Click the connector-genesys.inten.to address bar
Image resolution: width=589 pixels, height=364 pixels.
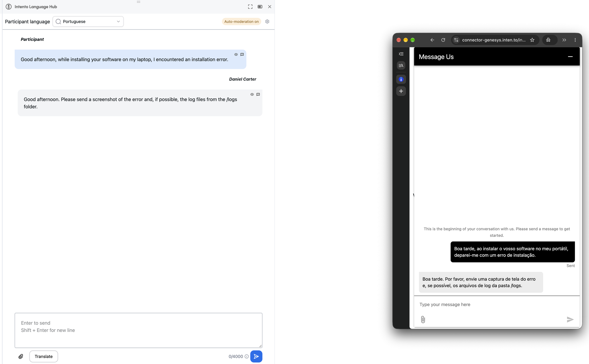[x=494, y=40]
